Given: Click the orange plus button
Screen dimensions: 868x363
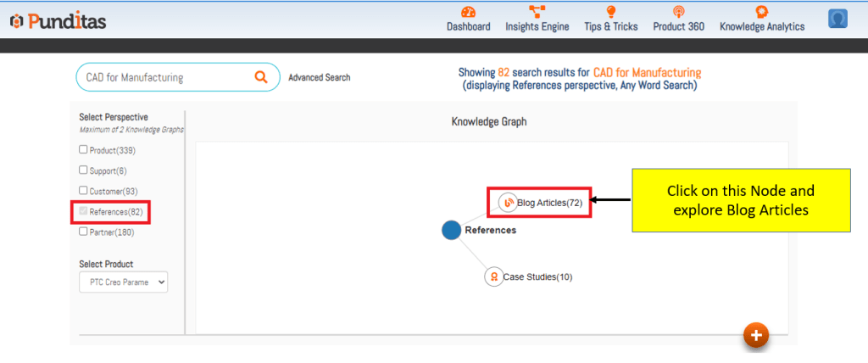Looking at the screenshot, I should pos(756,335).
